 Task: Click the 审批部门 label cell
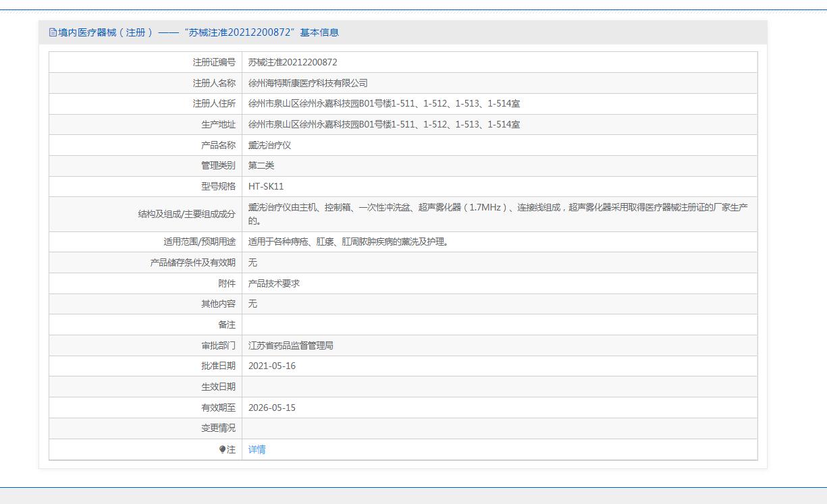point(145,345)
